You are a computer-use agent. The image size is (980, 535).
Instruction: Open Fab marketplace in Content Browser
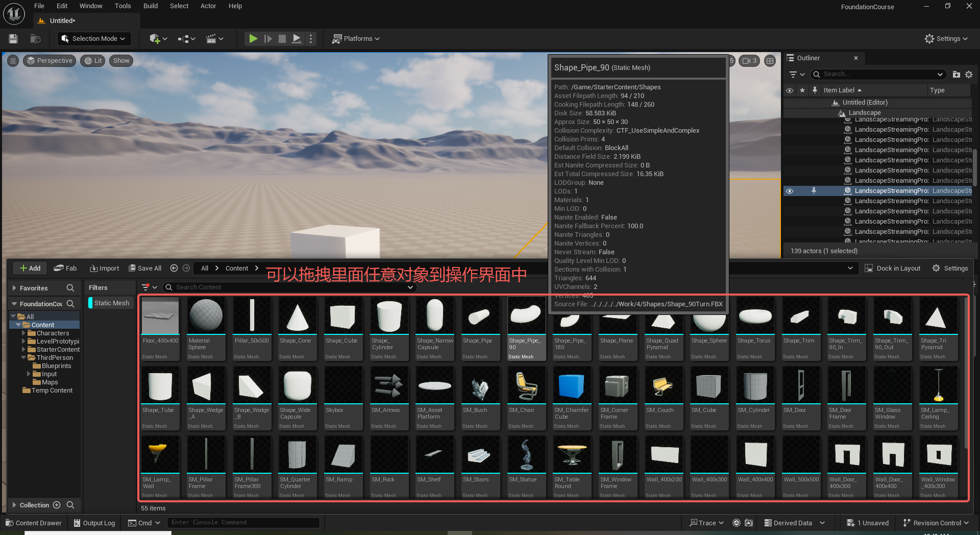pos(65,268)
